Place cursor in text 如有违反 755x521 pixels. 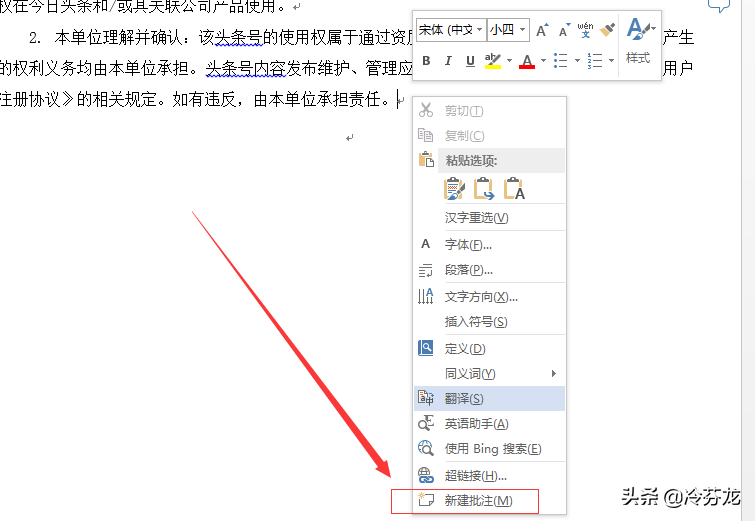pyautogui.click(x=204, y=100)
